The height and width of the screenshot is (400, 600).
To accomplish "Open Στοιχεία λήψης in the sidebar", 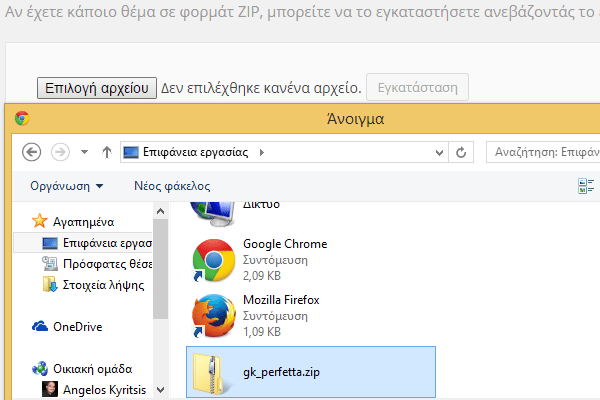I will pos(103,285).
